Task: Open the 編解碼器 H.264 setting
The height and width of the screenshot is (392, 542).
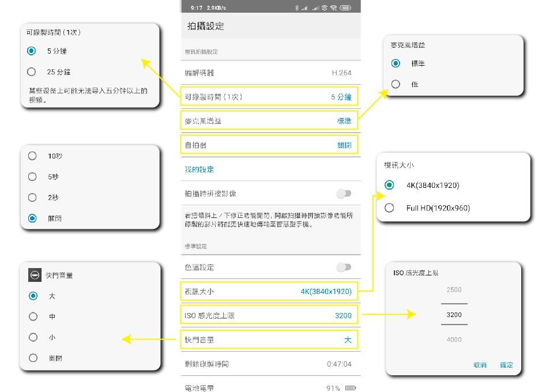Action: 268,73
